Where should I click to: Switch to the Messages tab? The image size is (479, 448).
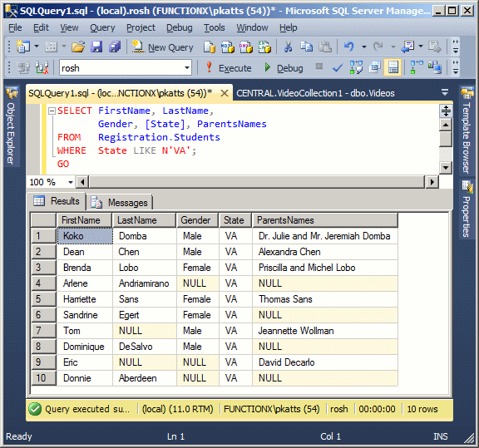(120, 203)
